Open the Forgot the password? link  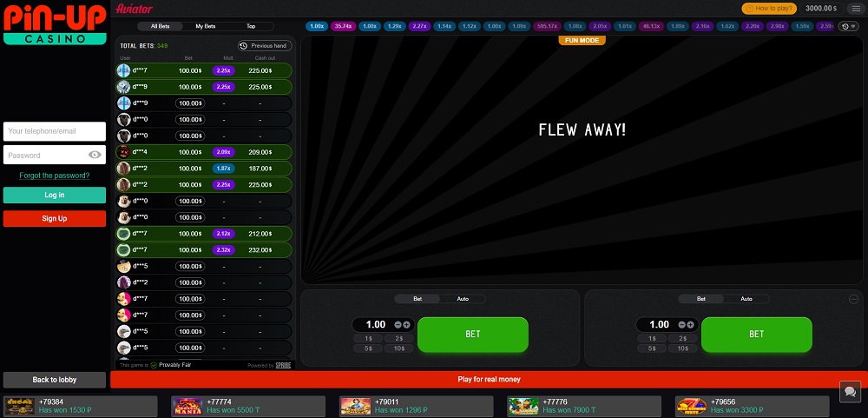click(54, 176)
